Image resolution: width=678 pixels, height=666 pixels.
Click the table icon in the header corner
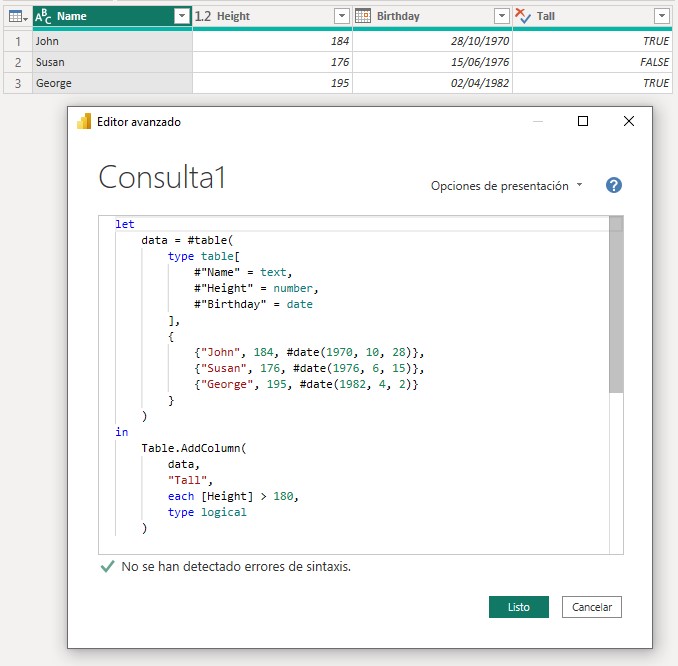click(16, 16)
